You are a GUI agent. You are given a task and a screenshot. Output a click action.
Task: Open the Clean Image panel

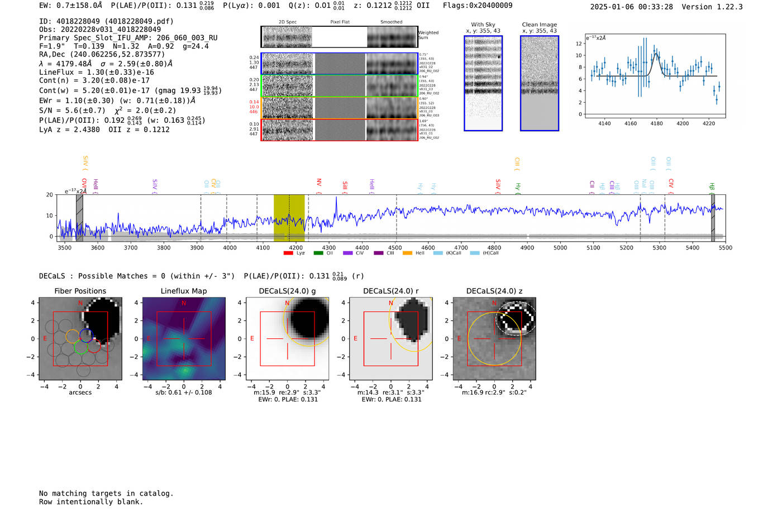[540, 83]
